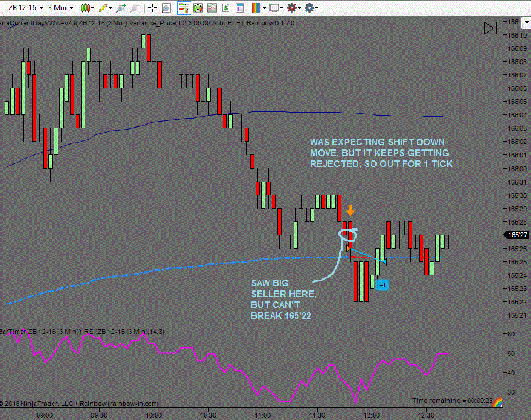Click the 'SAW BIG SELLER HERE' annotation text
This screenshot has height=420, width=531.
pos(283,288)
